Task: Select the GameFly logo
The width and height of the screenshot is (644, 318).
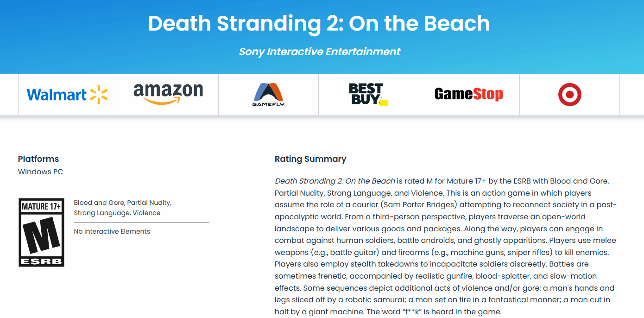Action: [268, 95]
